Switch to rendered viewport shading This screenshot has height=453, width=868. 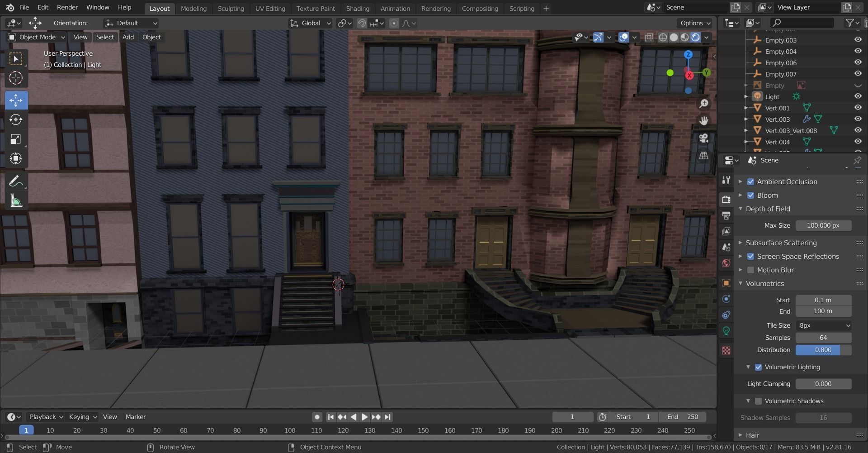[696, 38]
